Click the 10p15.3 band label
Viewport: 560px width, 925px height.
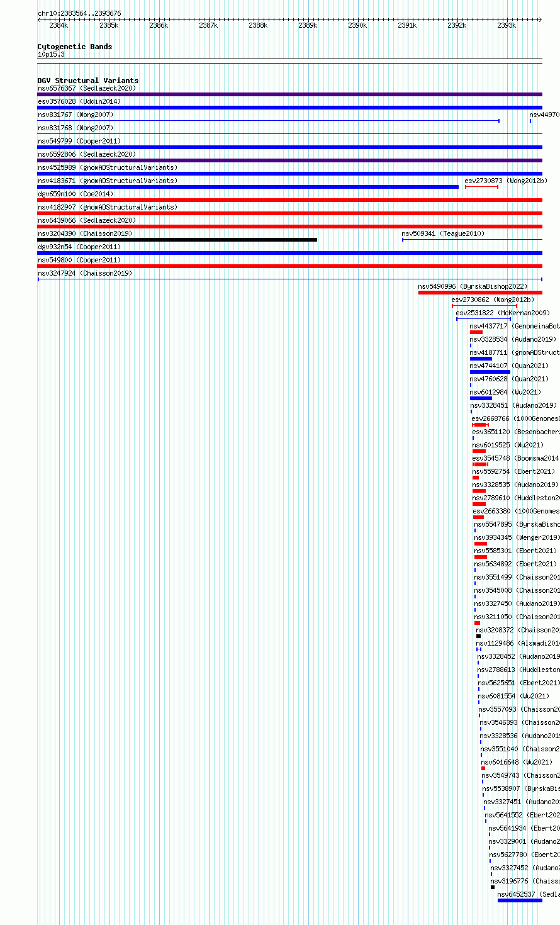pos(51,54)
